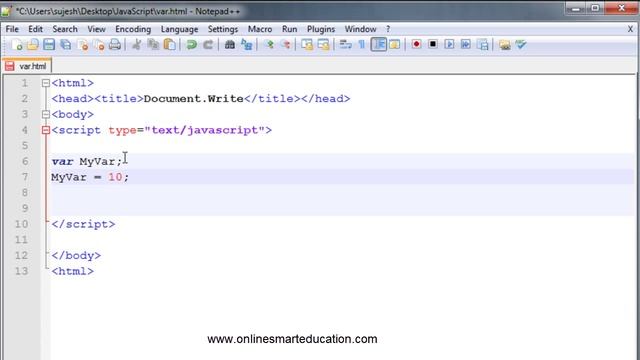Open the Encoding menu

coord(133,29)
